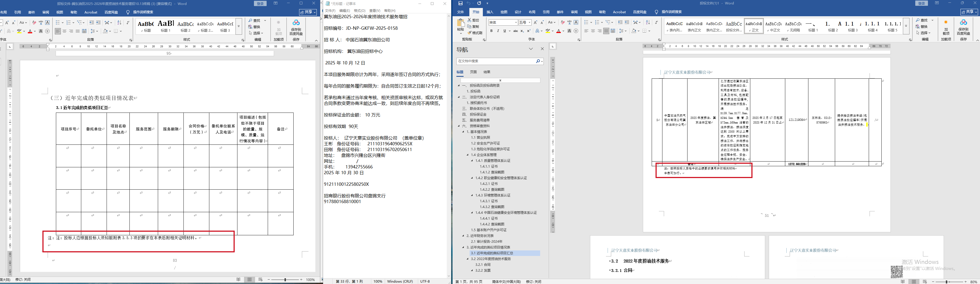Open 文件(F) menu in Notepad
This screenshot has height=284, width=980.
[x=330, y=11]
